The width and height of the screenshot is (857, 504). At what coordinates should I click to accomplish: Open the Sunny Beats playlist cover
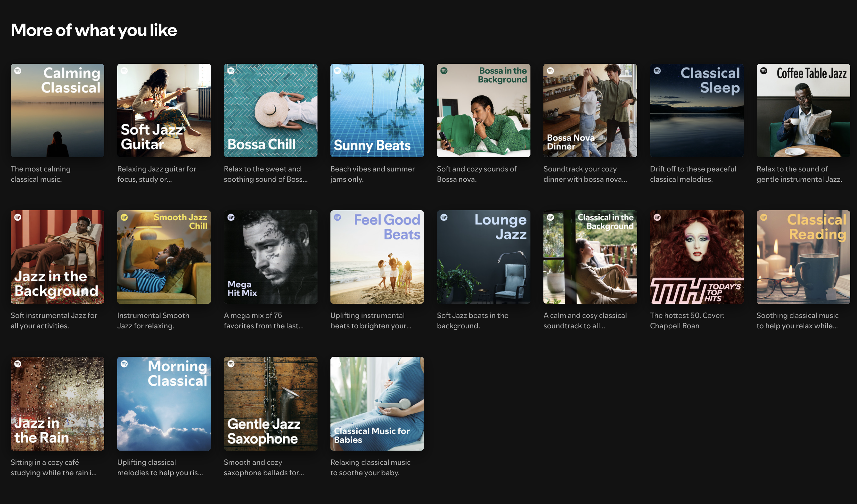click(x=377, y=110)
